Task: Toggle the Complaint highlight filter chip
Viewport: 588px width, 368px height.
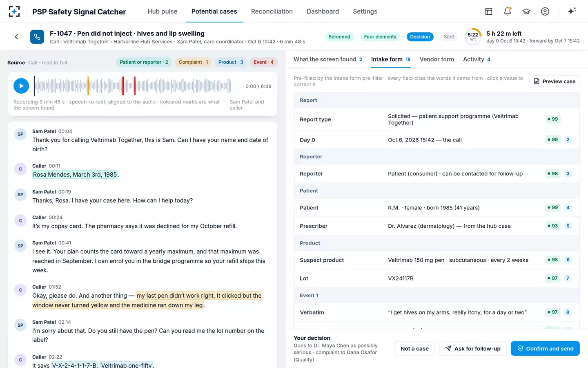Action: (x=193, y=62)
